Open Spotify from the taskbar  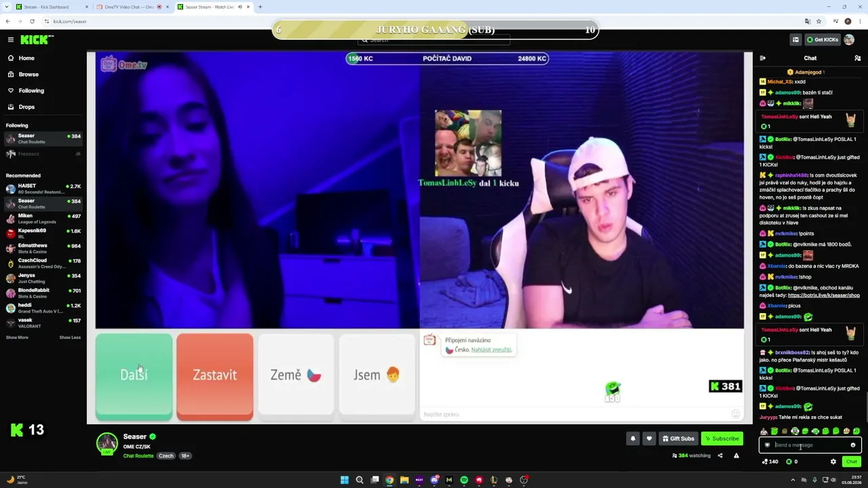464,480
